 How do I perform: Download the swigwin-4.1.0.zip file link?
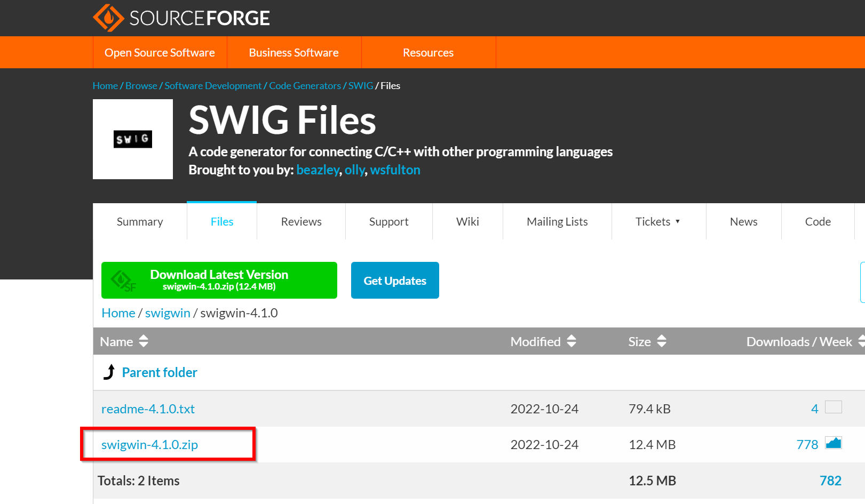(x=149, y=445)
